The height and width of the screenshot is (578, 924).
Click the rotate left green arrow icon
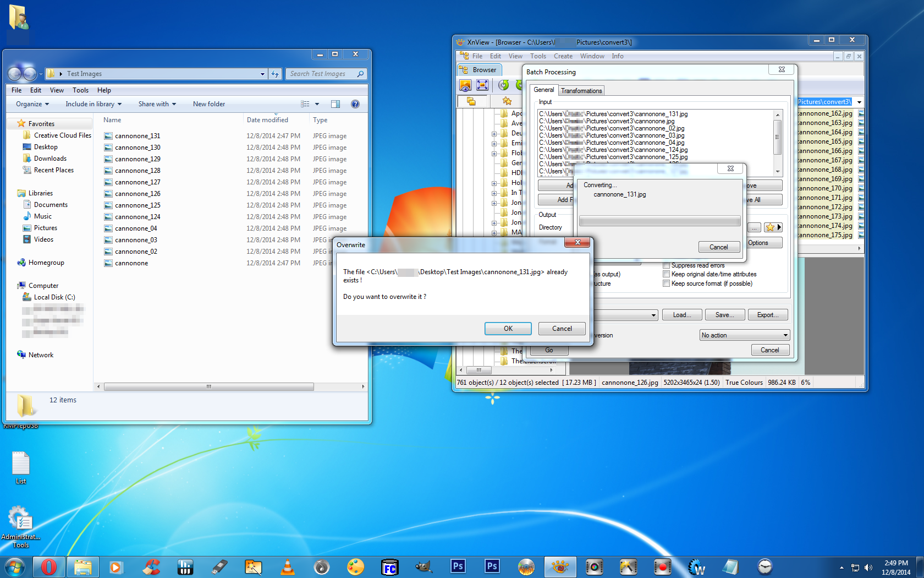[503, 85]
